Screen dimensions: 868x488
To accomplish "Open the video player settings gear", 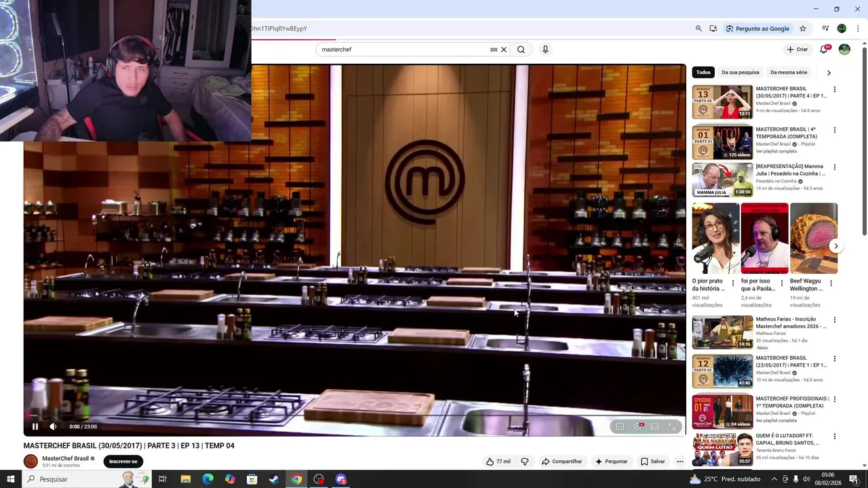I will pyautogui.click(x=637, y=426).
